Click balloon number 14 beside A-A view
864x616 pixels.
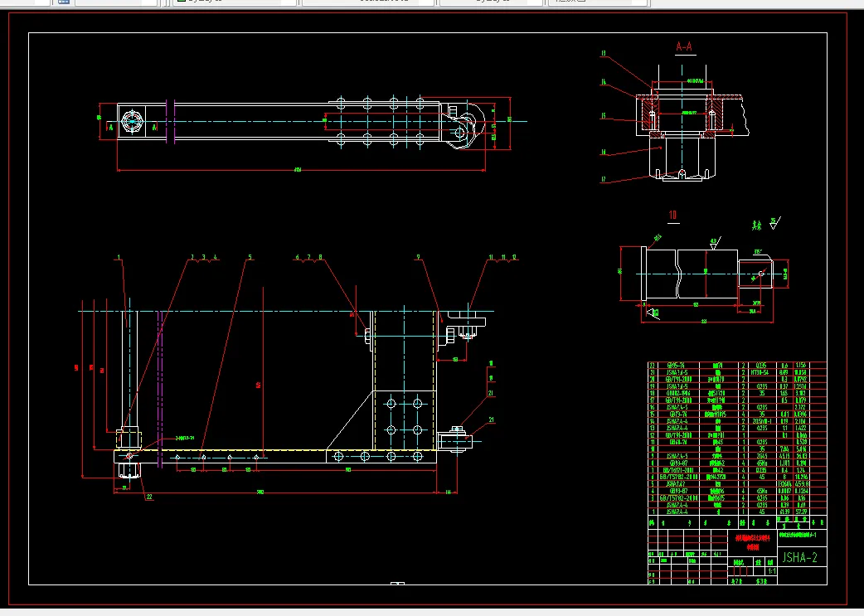(604, 82)
